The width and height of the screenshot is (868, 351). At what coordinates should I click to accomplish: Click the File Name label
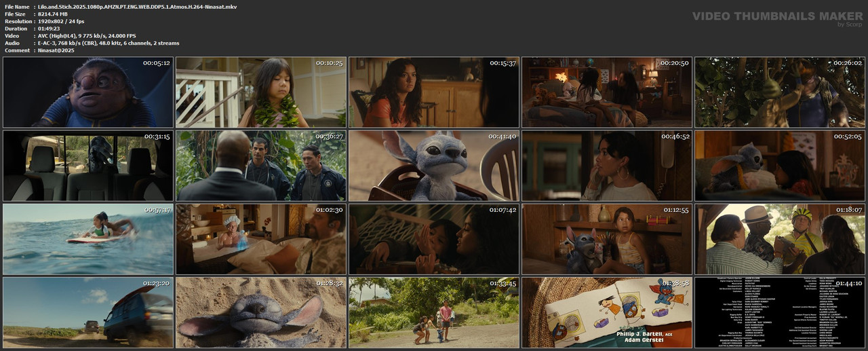[17, 5]
